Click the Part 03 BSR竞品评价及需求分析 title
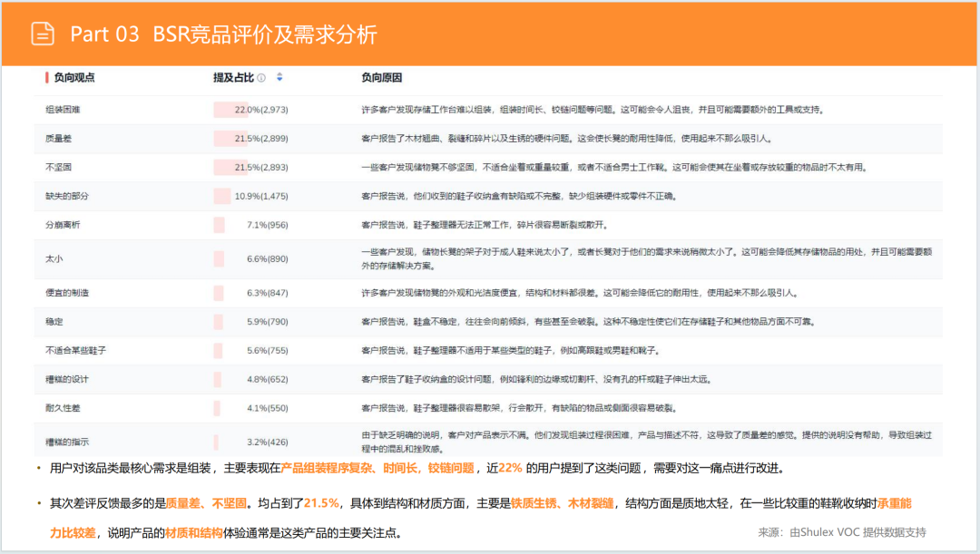This screenshot has width=980, height=554. coord(223,34)
